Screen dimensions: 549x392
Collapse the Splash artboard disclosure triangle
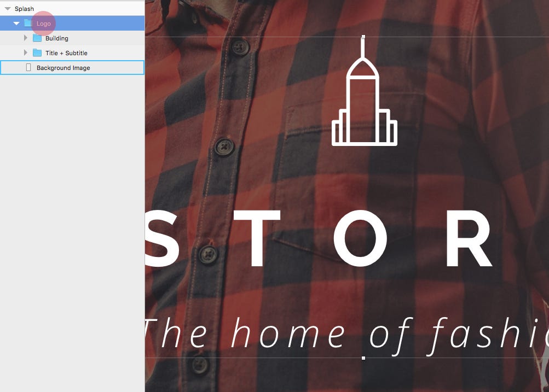[x=8, y=9]
